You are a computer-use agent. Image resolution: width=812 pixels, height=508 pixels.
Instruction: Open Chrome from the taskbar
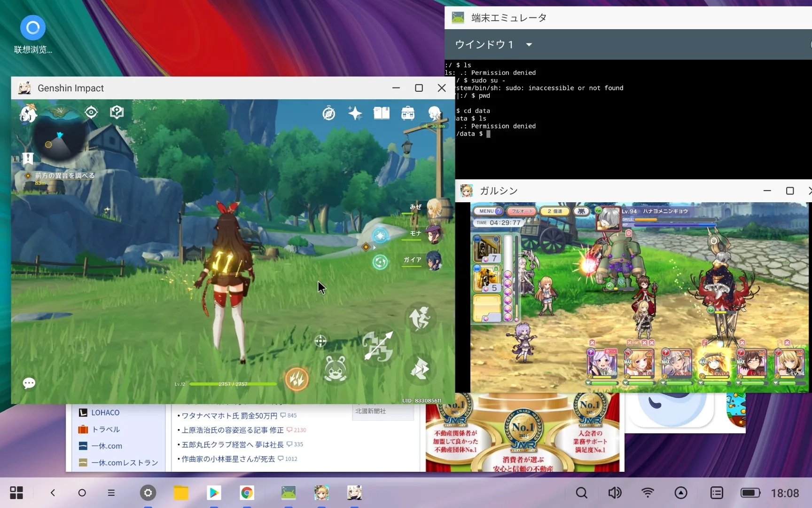pyautogui.click(x=247, y=493)
